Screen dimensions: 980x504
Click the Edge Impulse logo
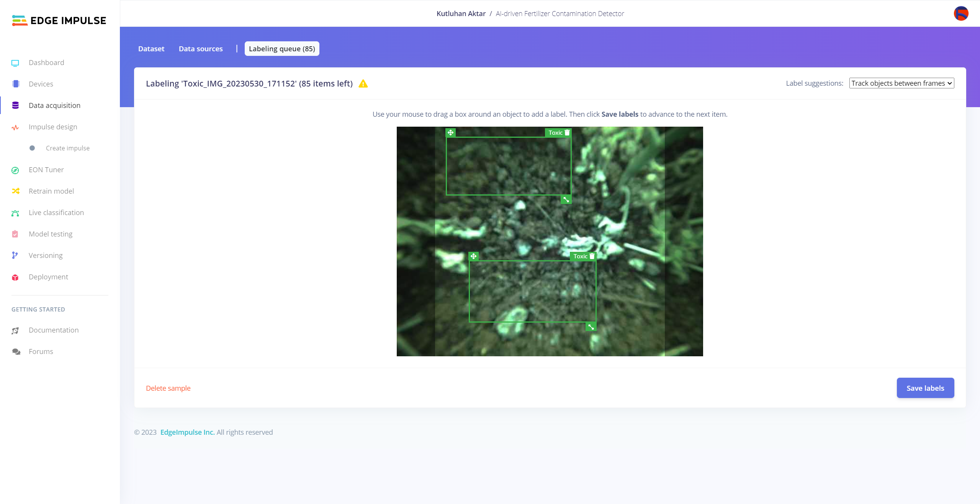(x=59, y=20)
